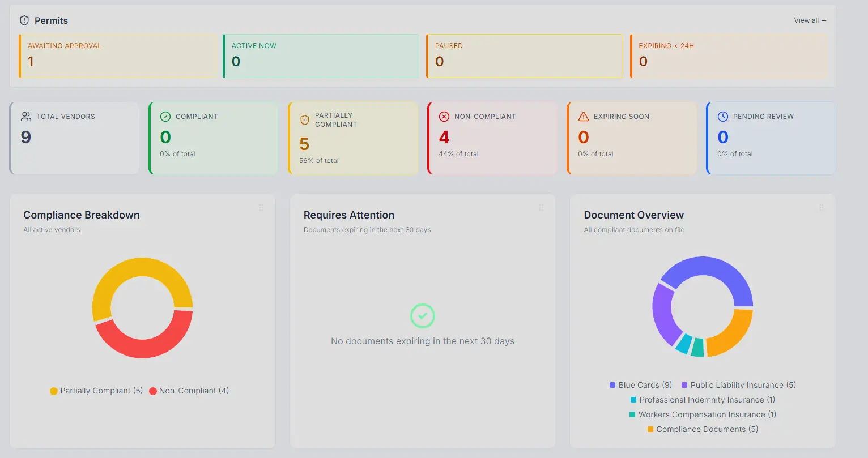Click the Partially Compliant shield icon
Screen dimensions: 868x458
pyautogui.click(x=305, y=120)
